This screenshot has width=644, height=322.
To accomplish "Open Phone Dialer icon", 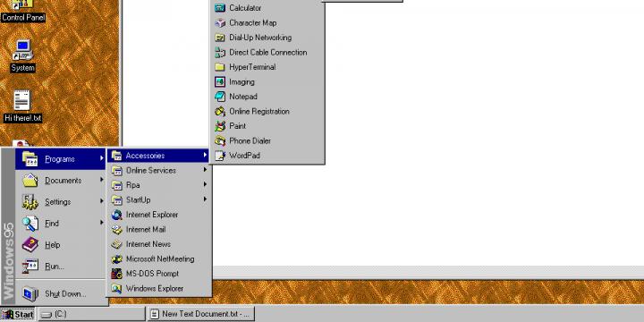I will (220, 141).
